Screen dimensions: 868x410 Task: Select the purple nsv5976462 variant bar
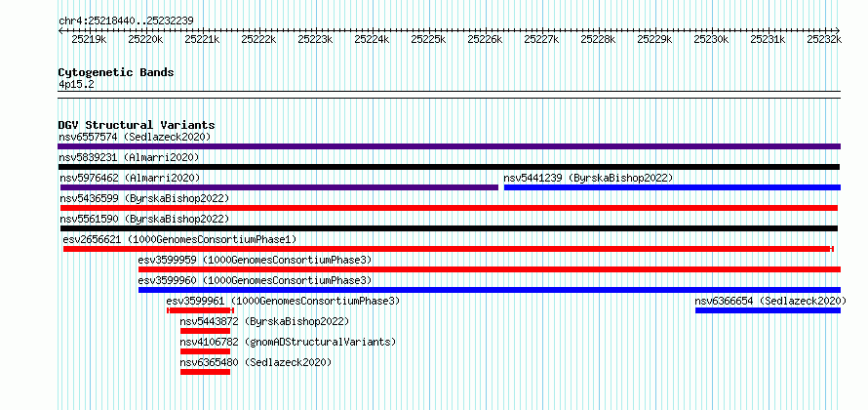click(x=279, y=187)
